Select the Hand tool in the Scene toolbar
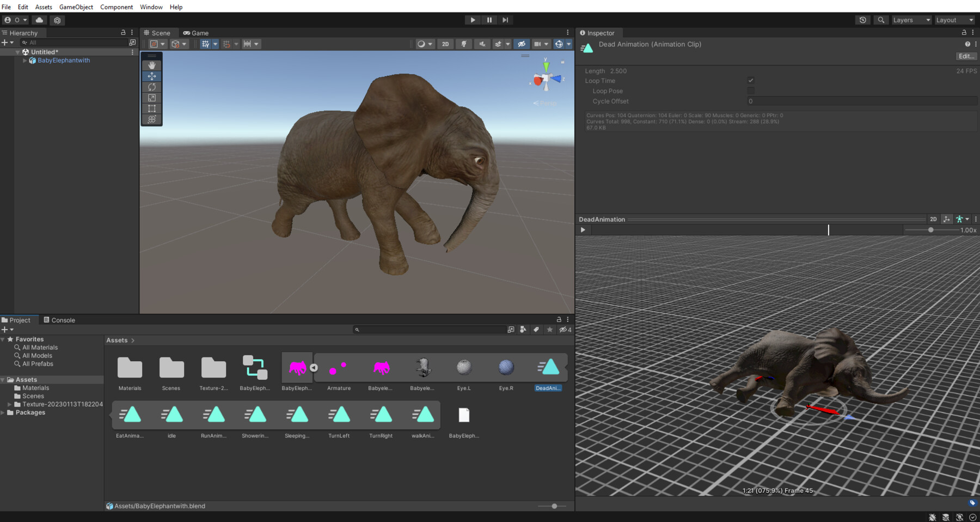Viewport: 980px width, 522px height. 151,65
